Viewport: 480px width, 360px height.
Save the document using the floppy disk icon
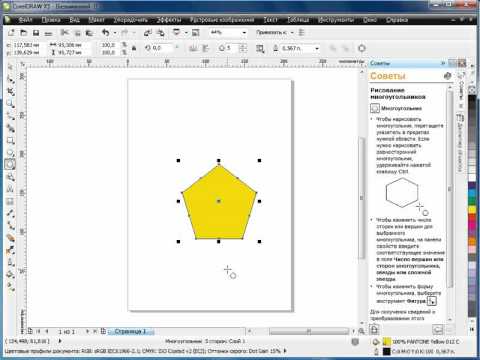[x=36, y=33]
